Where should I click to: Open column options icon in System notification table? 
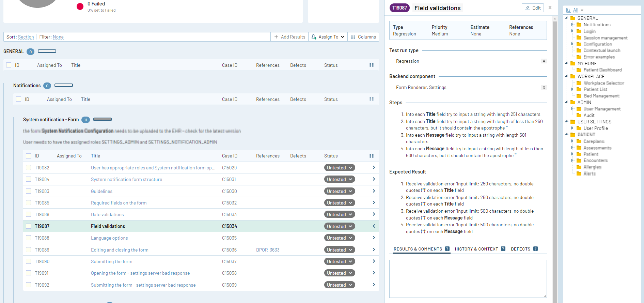click(372, 156)
